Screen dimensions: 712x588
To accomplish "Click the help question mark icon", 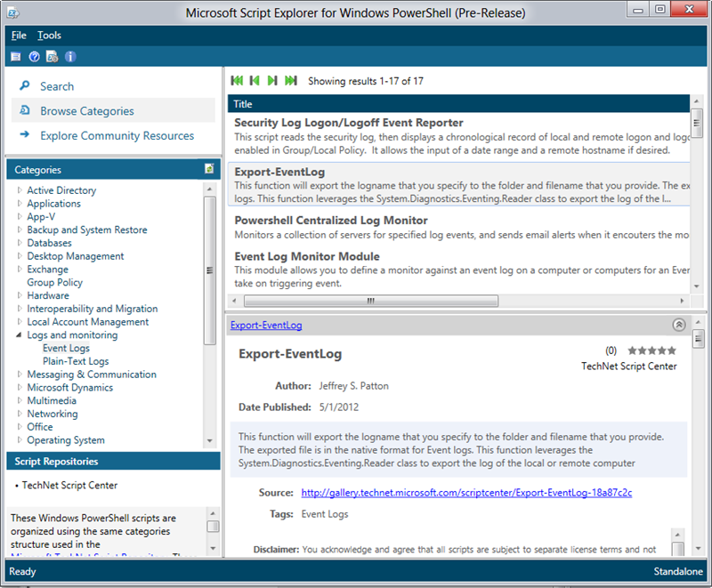I will [x=34, y=57].
